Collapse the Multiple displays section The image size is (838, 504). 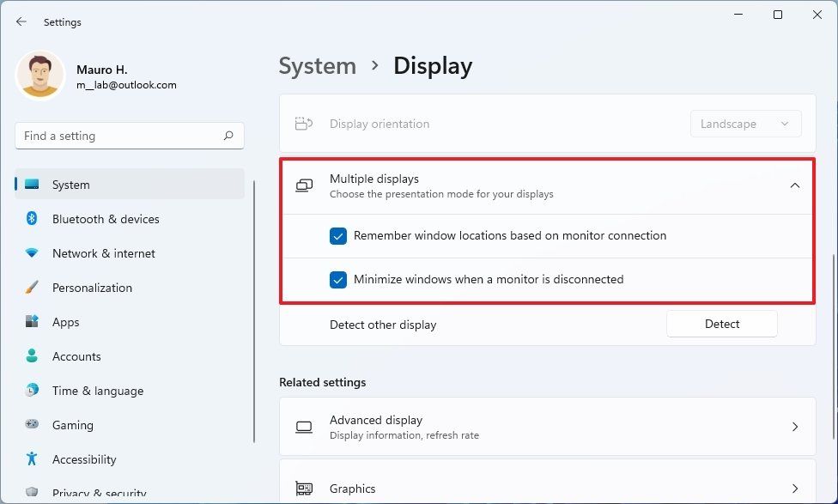click(x=795, y=185)
